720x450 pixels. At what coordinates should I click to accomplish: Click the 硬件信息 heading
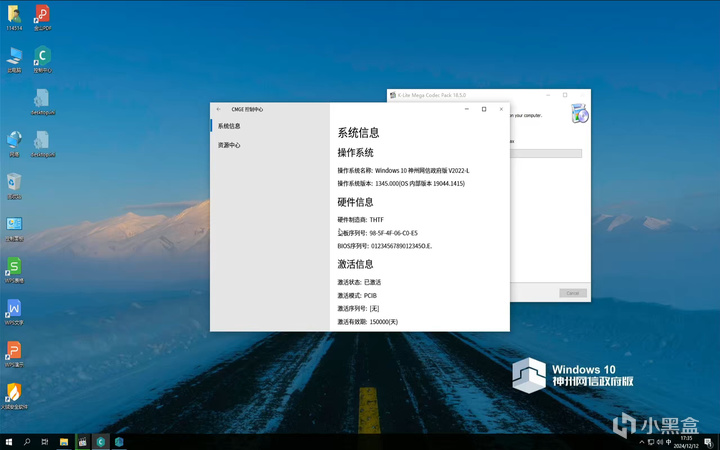pos(355,202)
